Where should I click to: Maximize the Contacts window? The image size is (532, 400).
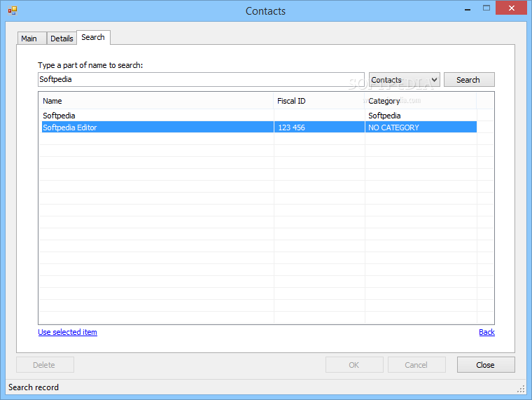click(x=486, y=8)
